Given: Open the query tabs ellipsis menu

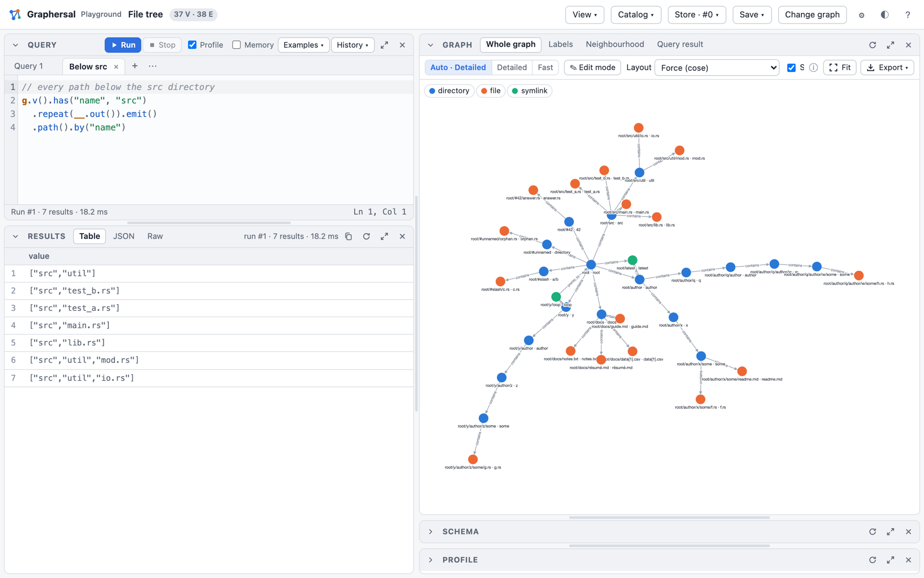Looking at the screenshot, I should pyautogui.click(x=152, y=66).
